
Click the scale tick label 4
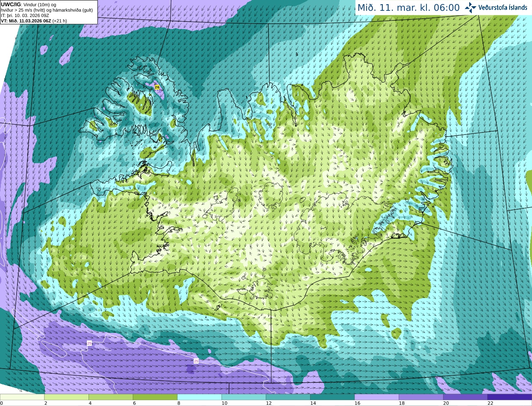pos(90,403)
